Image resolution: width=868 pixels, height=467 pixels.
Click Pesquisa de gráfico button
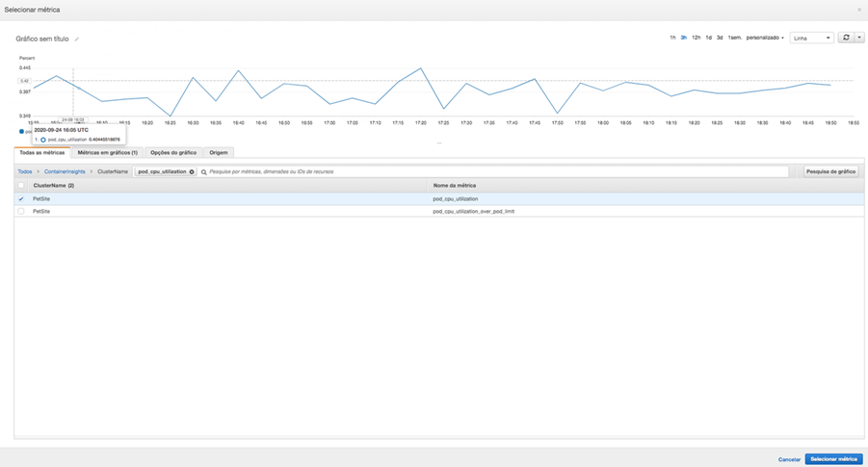point(830,171)
